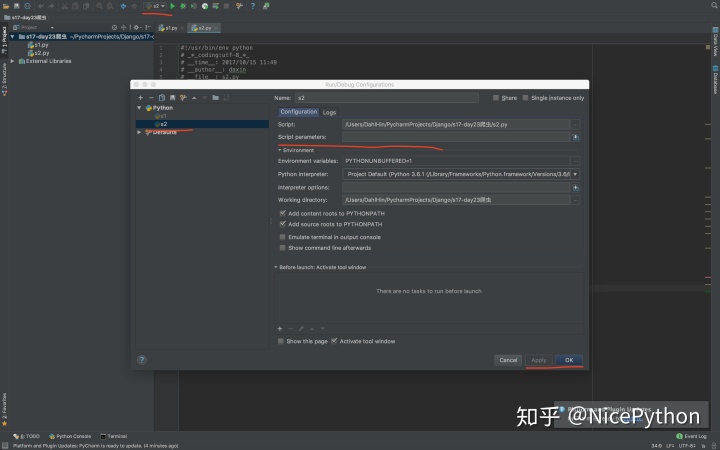Select the s2.py editor tab

click(x=204, y=28)
